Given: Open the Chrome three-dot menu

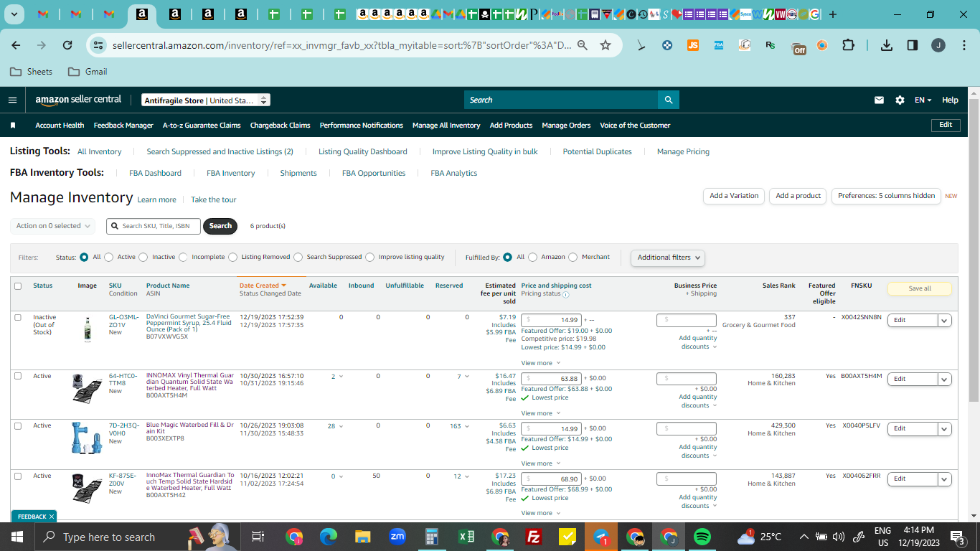Looking at the screenshot, I should pyautogui.click(x=963, y=45).
